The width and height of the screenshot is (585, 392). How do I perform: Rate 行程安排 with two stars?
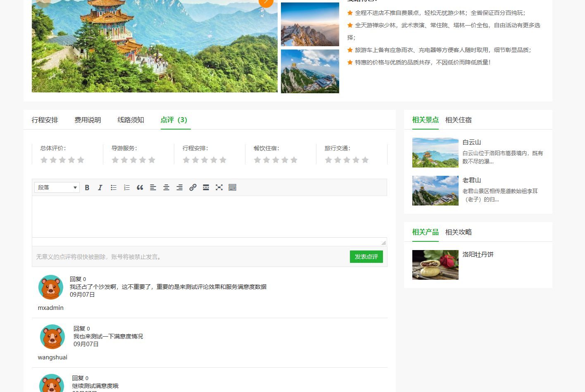195,160
